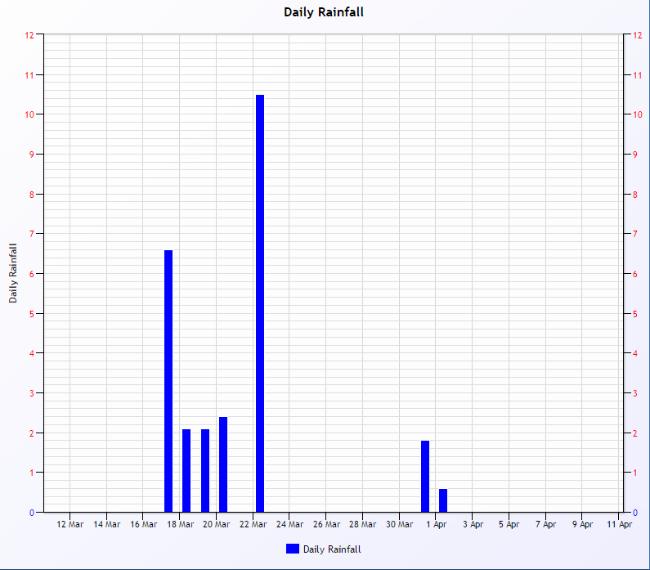This screenshot has width=650, height=570.
Task: Click the 5 Apr date label
Action: coord(508,524)
